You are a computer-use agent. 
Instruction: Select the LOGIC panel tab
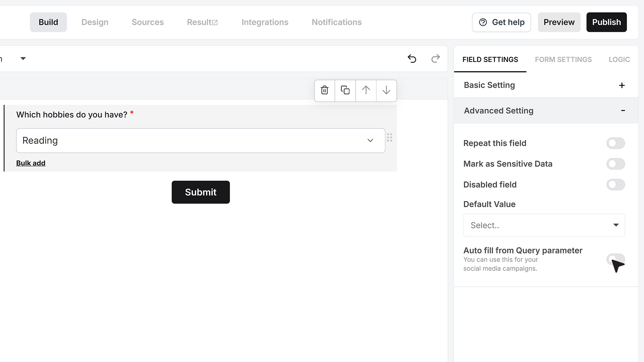click(x=619, y=60)
